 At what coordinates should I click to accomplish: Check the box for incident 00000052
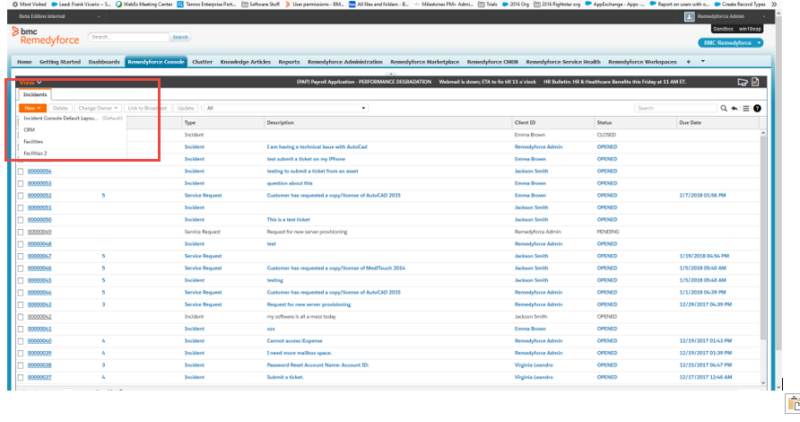tap(21, 196)
